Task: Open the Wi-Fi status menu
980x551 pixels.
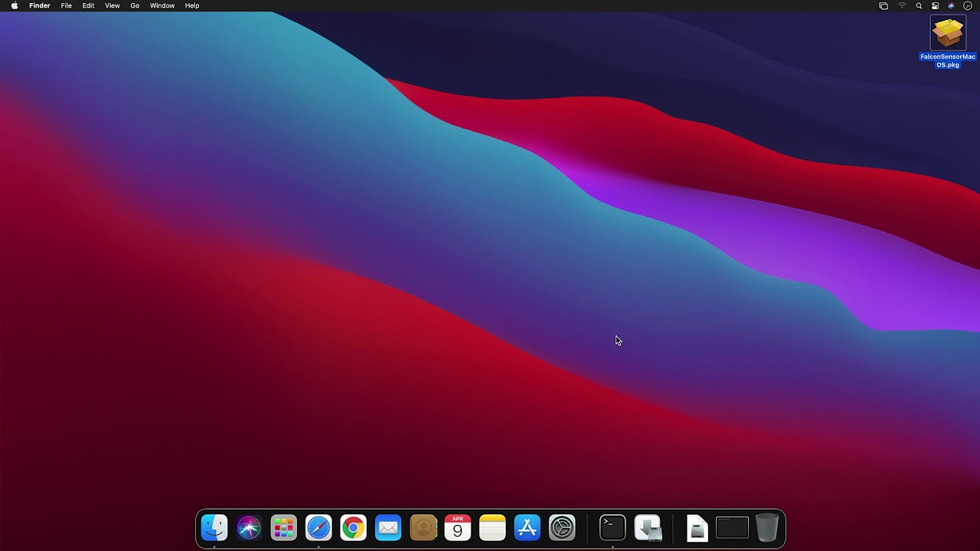Action: (902, 5)
